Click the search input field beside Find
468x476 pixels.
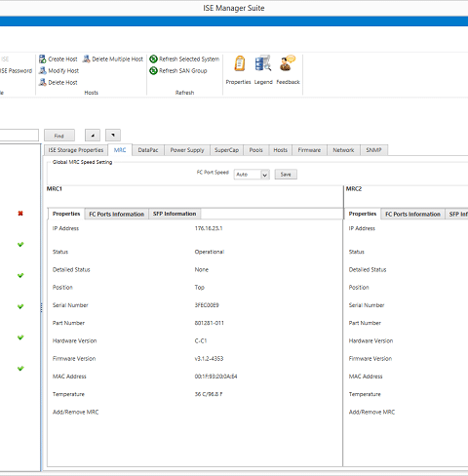(x=19, y=136)
